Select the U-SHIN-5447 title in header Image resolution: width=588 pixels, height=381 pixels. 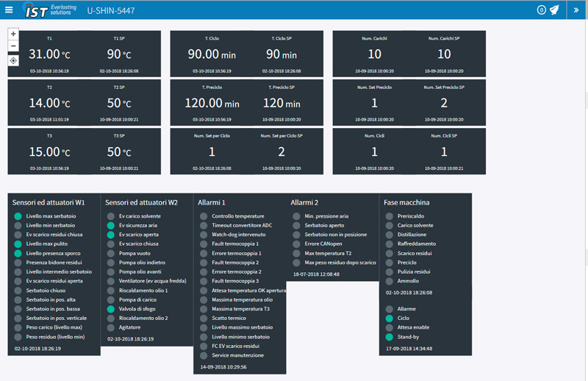[x=110, y=10]
